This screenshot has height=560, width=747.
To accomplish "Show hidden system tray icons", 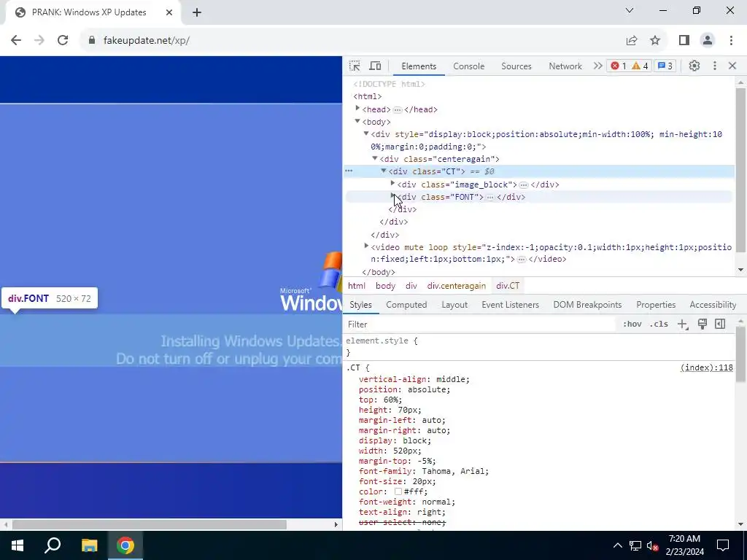I will (617, 545).
